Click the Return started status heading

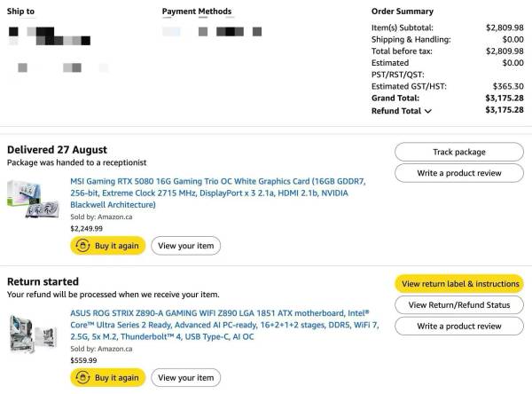tap(43, 281)
